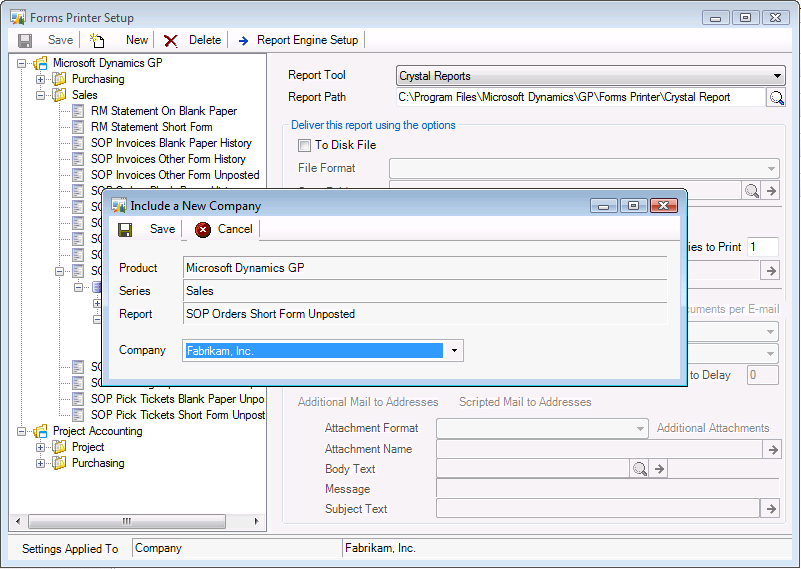Open the Company dropdown list
This screenshot has height=569, width=801.
pyautogui.click(x=455, y=351)
